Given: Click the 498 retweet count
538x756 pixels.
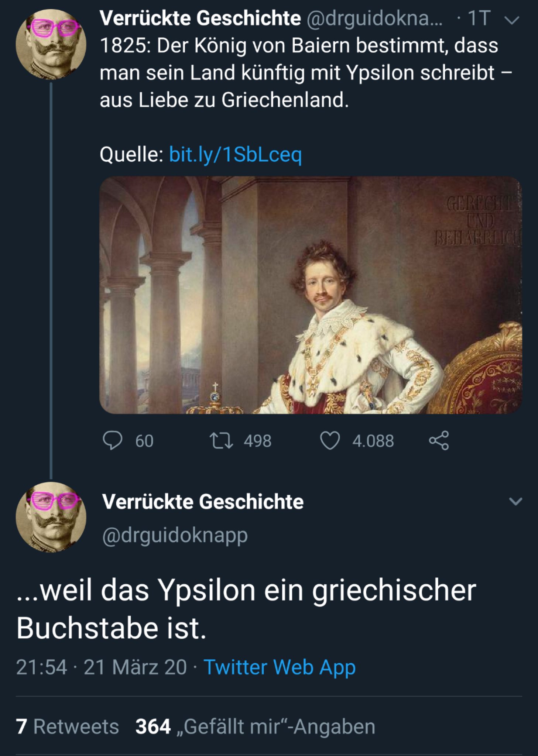Looking at the screenshot, I should coord(257,441).
